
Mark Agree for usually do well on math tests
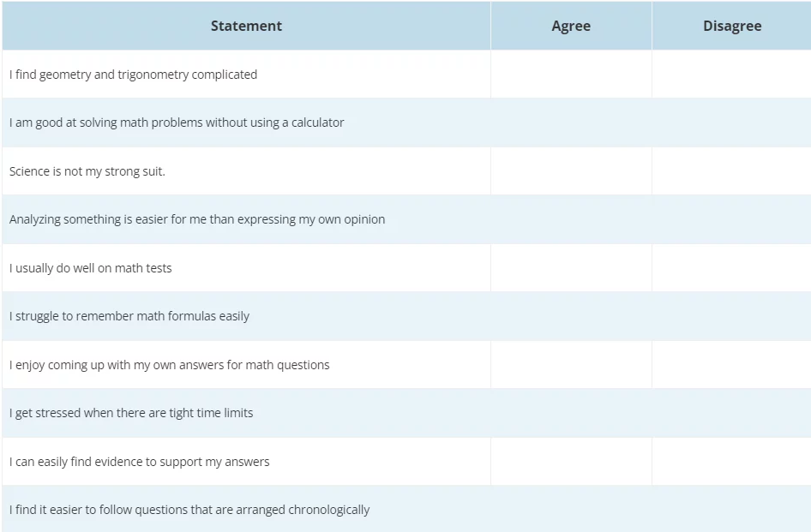coord(571,268)
